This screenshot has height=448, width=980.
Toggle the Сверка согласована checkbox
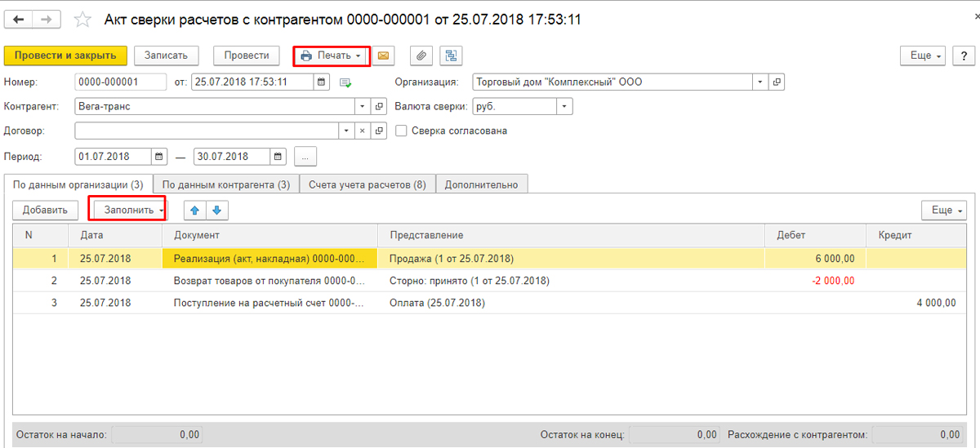pos(401,131)
